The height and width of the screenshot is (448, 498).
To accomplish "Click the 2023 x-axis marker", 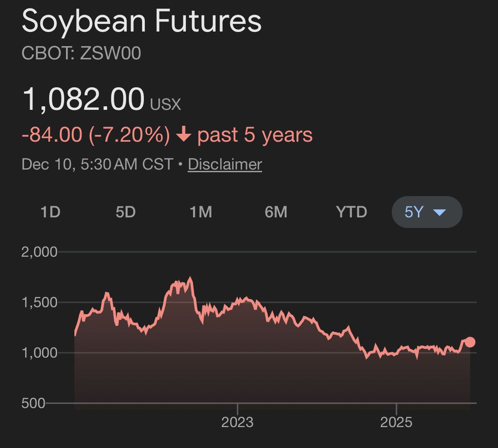I will tap(238, 423).
